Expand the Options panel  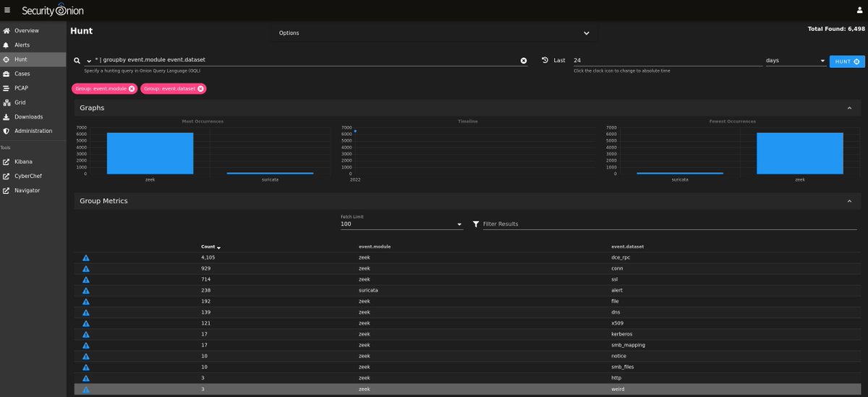(435, 33)
